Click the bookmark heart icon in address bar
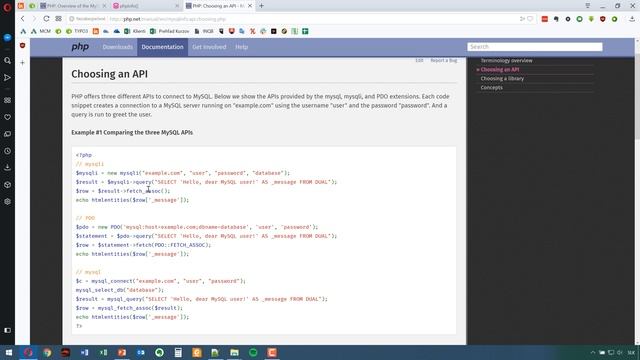This screenshot has height=360, width=640. pyautogui.click(x=530, y=19)
